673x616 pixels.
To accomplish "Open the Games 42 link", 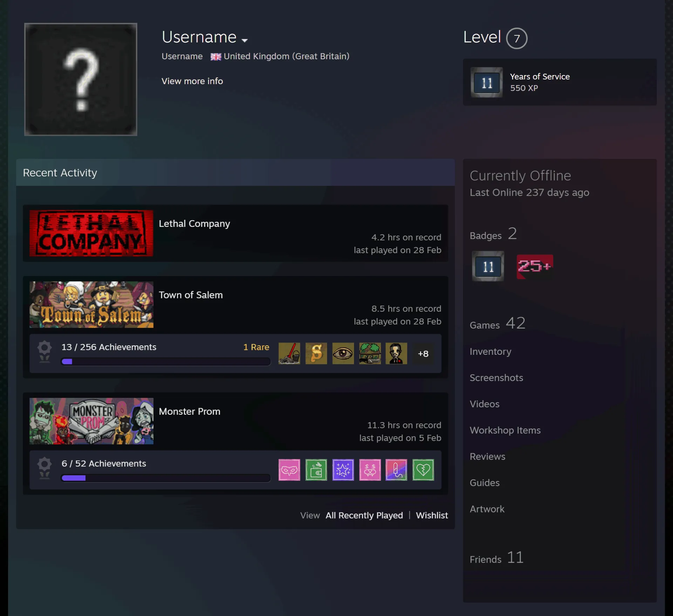I will tap(497, 323).
